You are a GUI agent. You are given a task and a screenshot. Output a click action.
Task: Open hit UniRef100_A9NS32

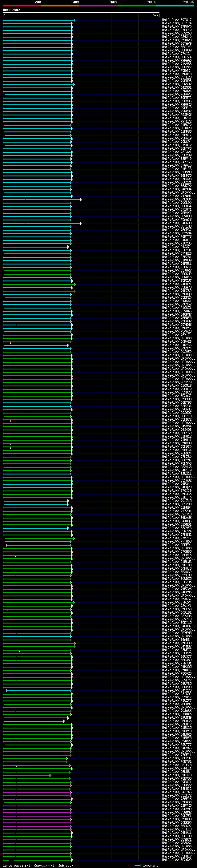tap(177, 84)
